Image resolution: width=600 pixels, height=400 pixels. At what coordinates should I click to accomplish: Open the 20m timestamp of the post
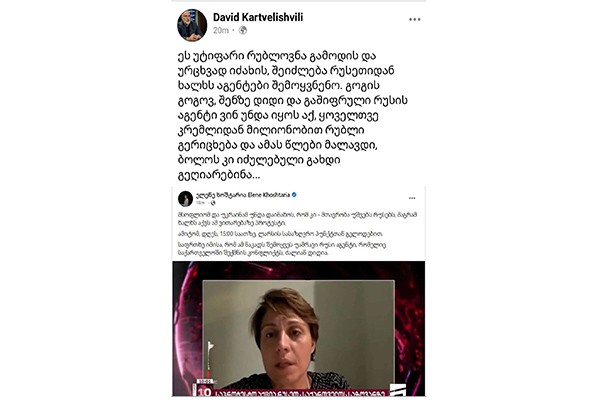point(220,31)
